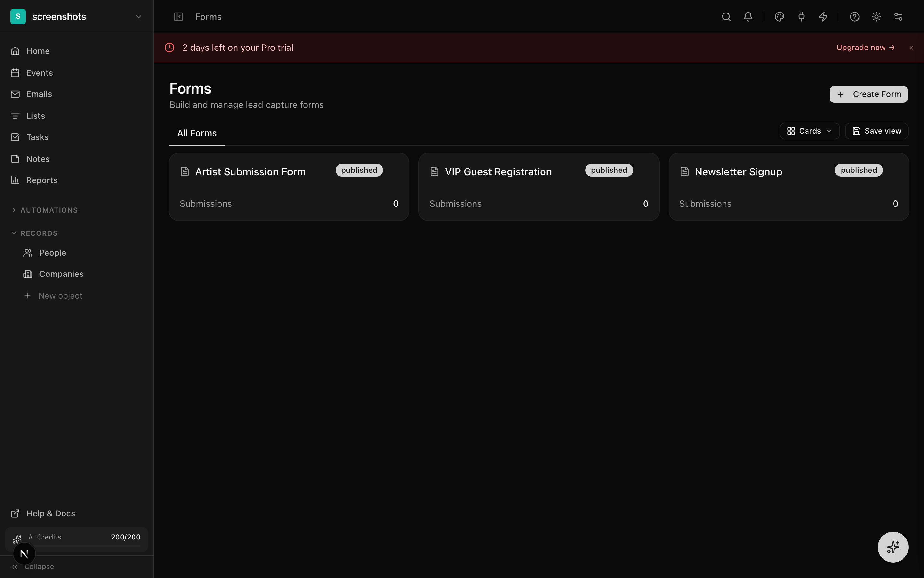The width and height of the screenshot is (924, 578).
Task: Collapse the sidebar
Action: point(33,566)
